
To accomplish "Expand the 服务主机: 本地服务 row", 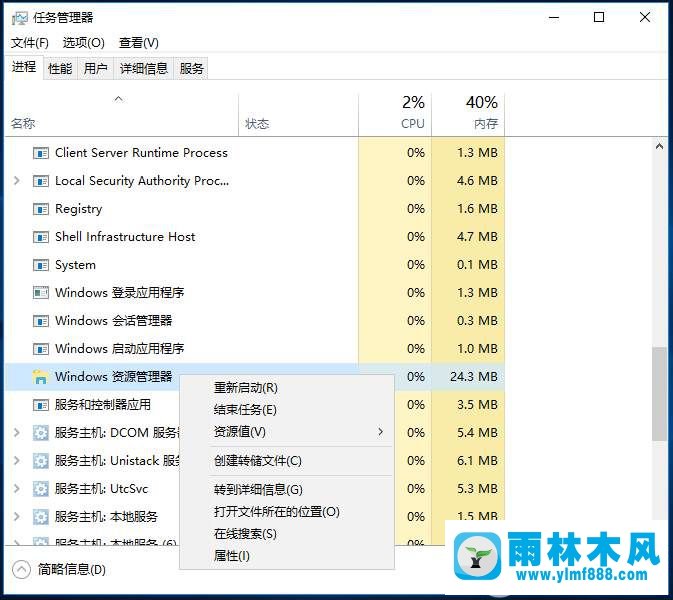I will [17, 516].
